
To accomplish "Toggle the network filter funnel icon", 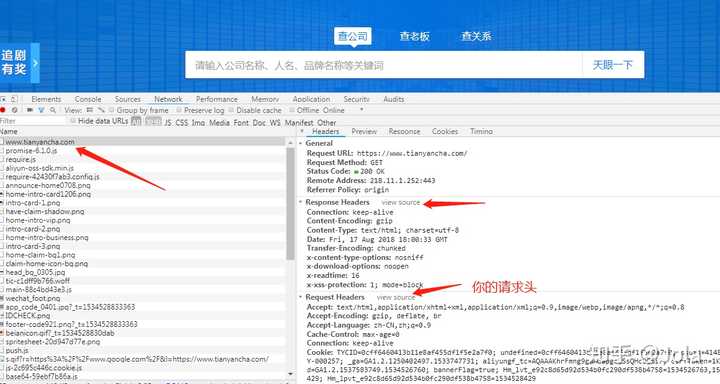I will pos(41,110).
